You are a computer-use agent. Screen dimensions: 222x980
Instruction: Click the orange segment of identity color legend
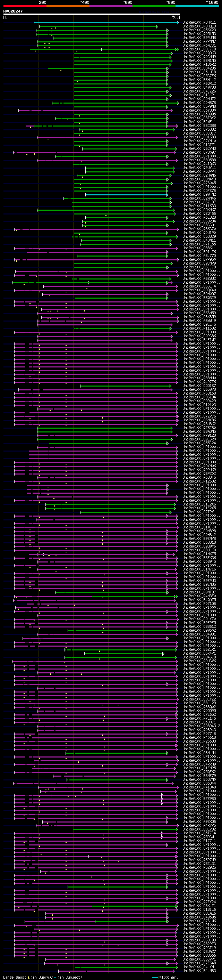tap(68, 7)
